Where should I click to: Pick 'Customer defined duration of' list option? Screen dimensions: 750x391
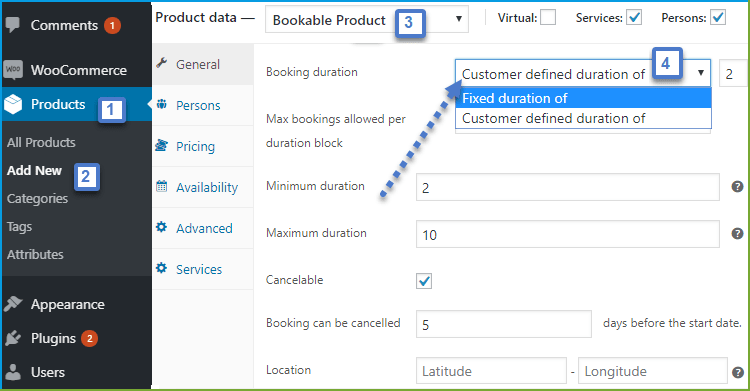(584, 118)
